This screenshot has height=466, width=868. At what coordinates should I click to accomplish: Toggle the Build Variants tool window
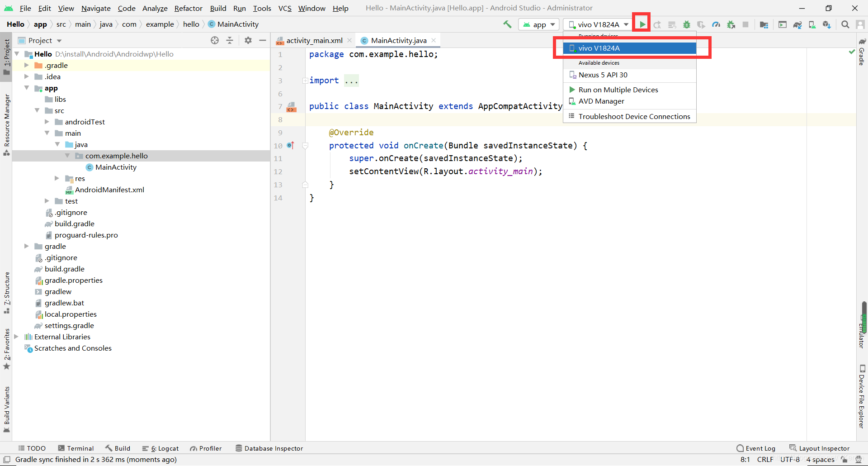[x=6, y=409]
